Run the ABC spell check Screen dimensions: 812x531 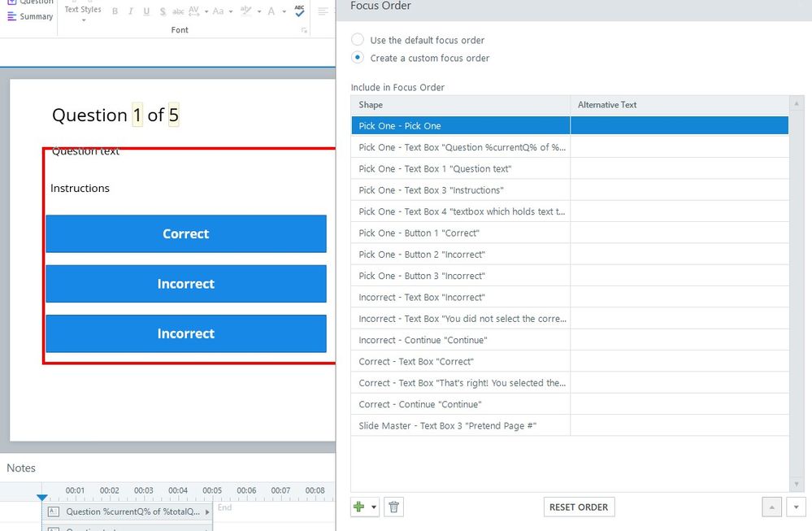pos(299,11)
